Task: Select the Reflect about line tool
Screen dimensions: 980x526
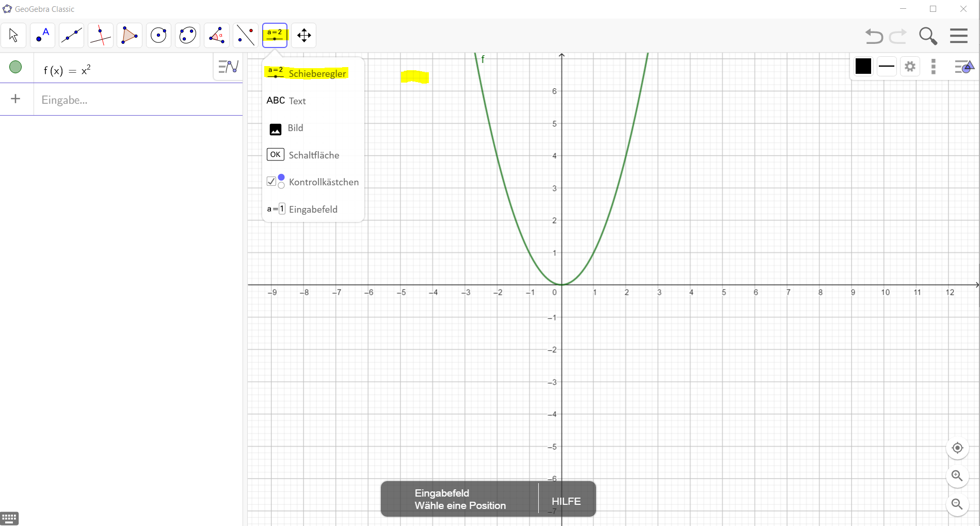Action: (246, 36)
